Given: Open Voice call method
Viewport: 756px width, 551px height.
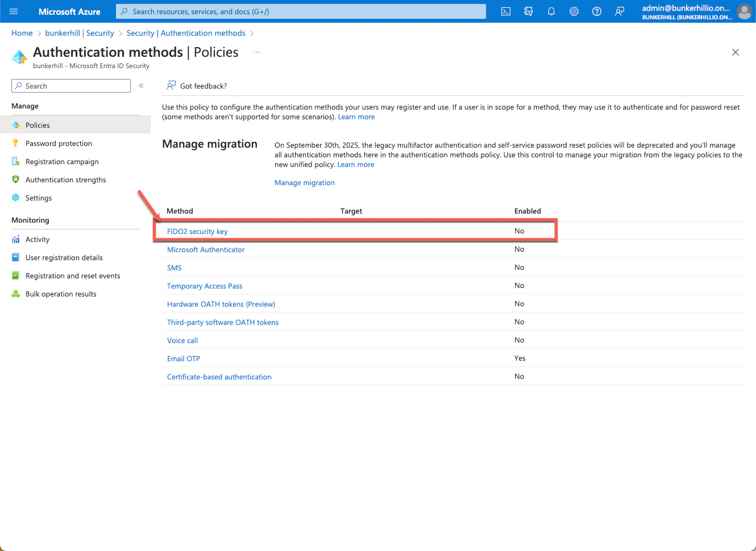Looking at the screenshot, I should coord(182,340).
